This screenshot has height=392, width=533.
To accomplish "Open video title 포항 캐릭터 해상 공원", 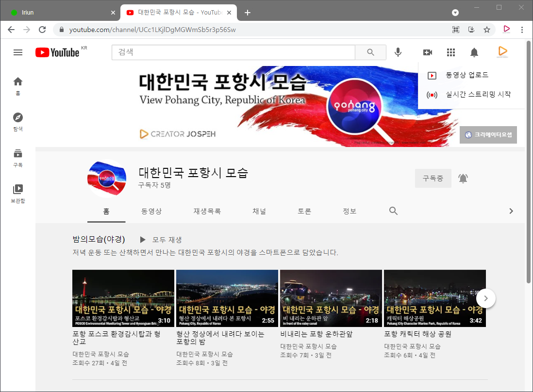I will 418,334.
